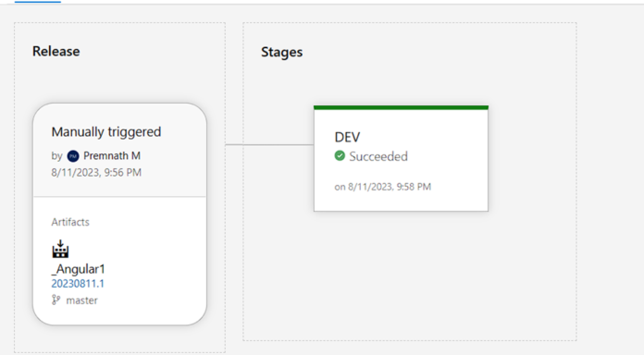
Task: Click the Release section heading
Action: (56, 51)
